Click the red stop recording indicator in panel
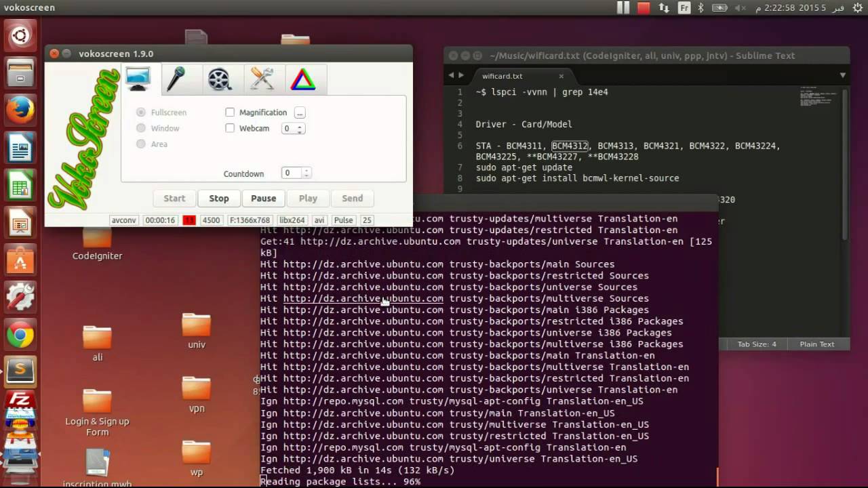Screen dimensions: 868x488 tap(644, 7)
